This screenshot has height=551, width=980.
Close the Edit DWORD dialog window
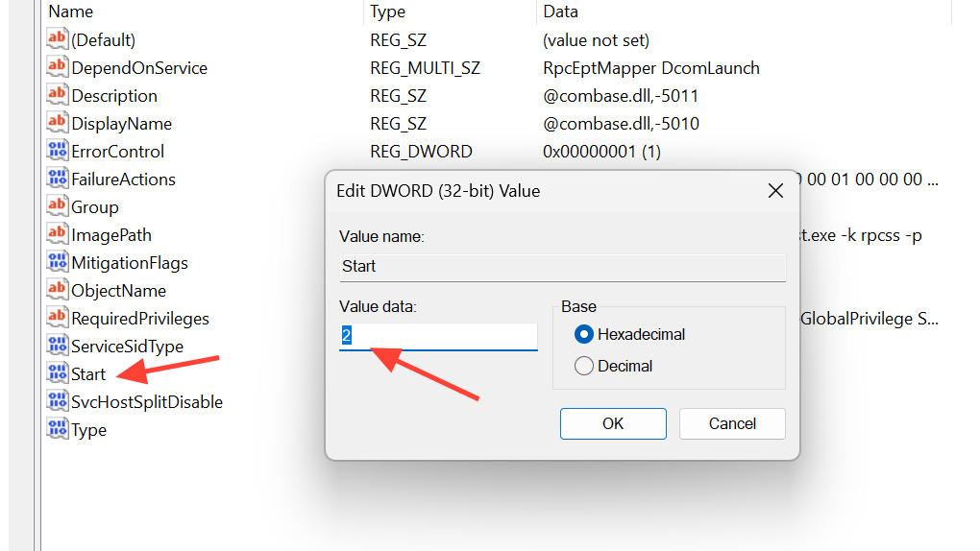click(775, 191)
